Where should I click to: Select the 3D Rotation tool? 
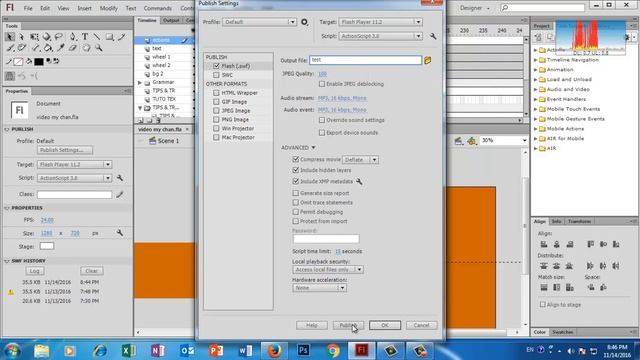47,37
